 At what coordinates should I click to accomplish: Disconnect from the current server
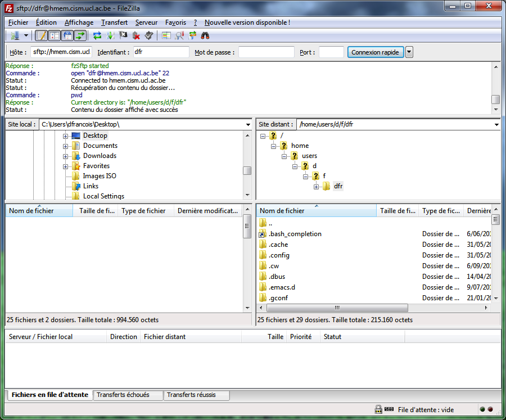point(136,35)
